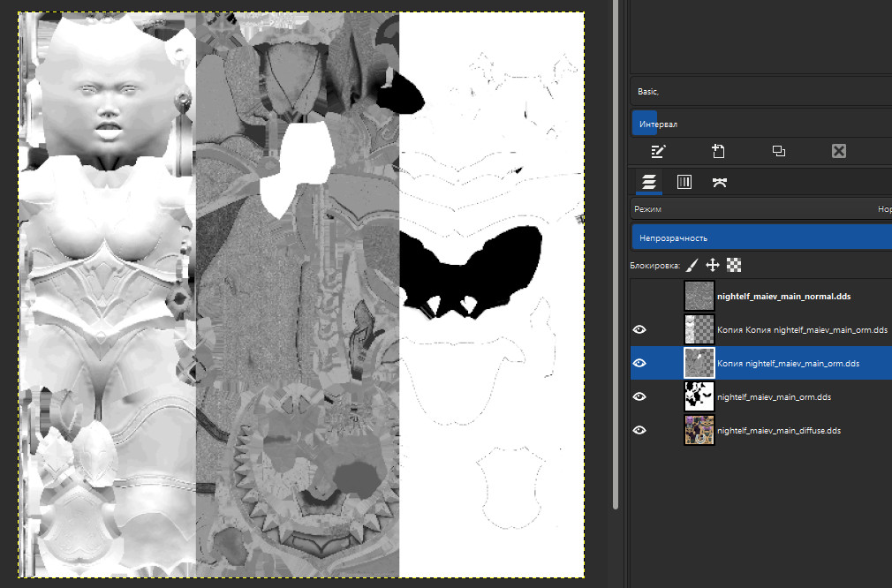Viewport: 892px width, 588px height.
Task: Switch to the Layers tab
Action: pos(648,182)
